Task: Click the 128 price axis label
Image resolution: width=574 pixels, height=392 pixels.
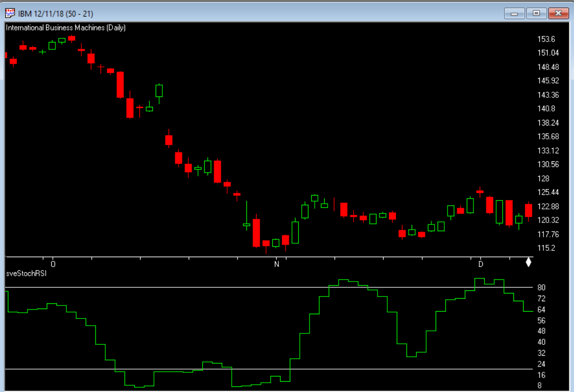Action: click(543, 178)
